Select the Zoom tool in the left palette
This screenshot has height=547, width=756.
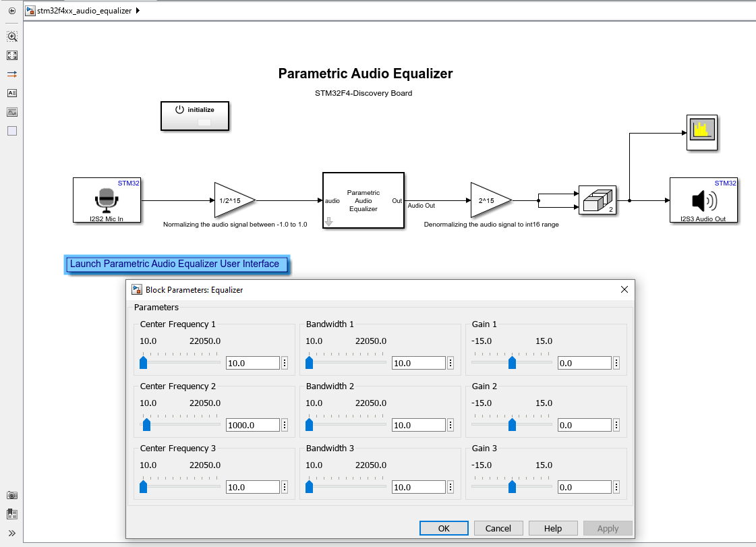11,37
